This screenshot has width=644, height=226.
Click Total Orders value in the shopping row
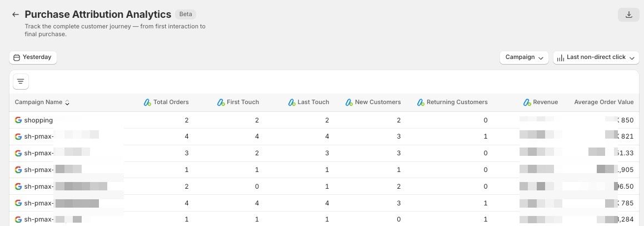coord(187,120)
